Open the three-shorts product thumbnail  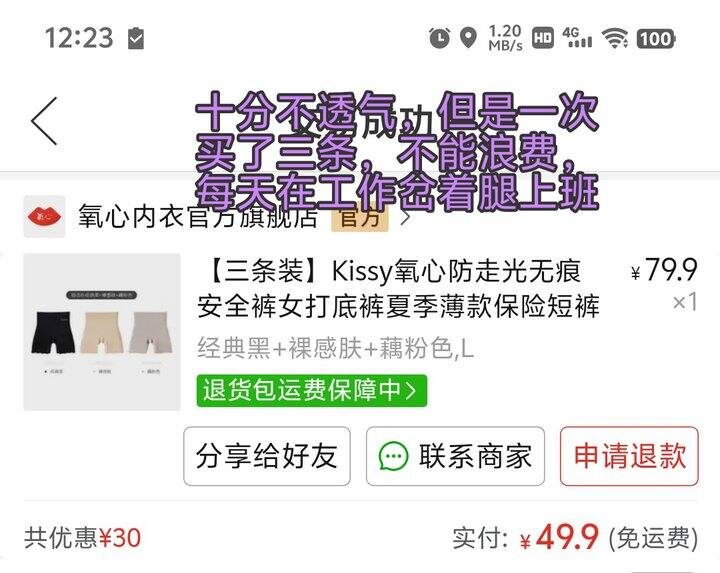tap(102, 331)
